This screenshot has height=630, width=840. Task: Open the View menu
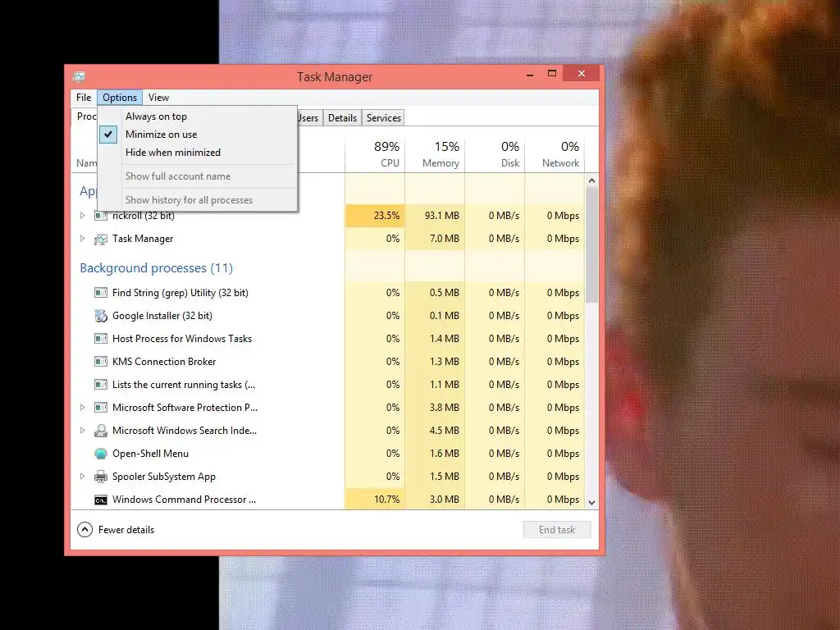click(158, 98)
